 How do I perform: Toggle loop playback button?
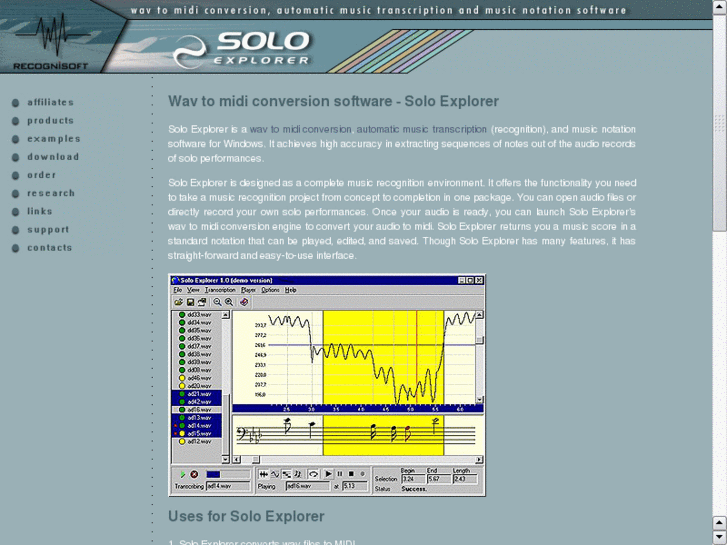(313, 474)
